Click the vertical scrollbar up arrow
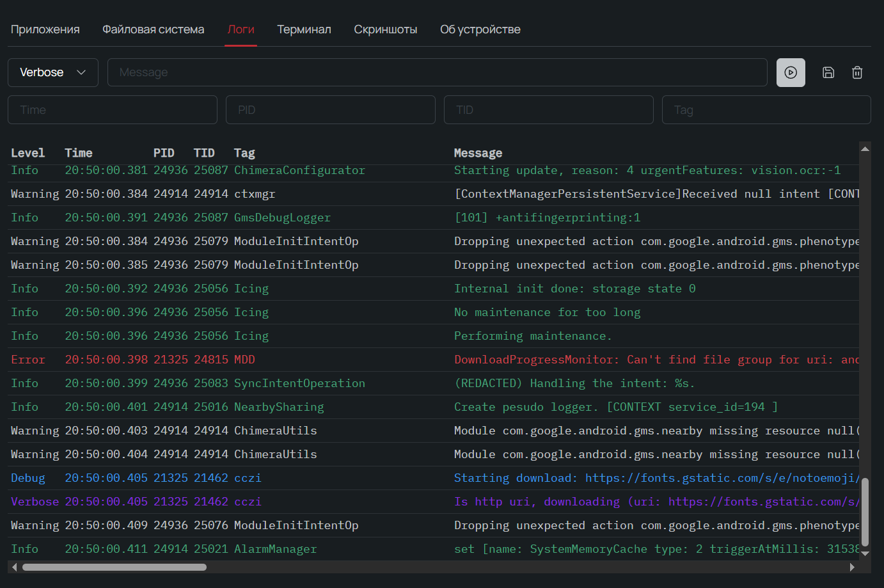 (x=865, y=149)
